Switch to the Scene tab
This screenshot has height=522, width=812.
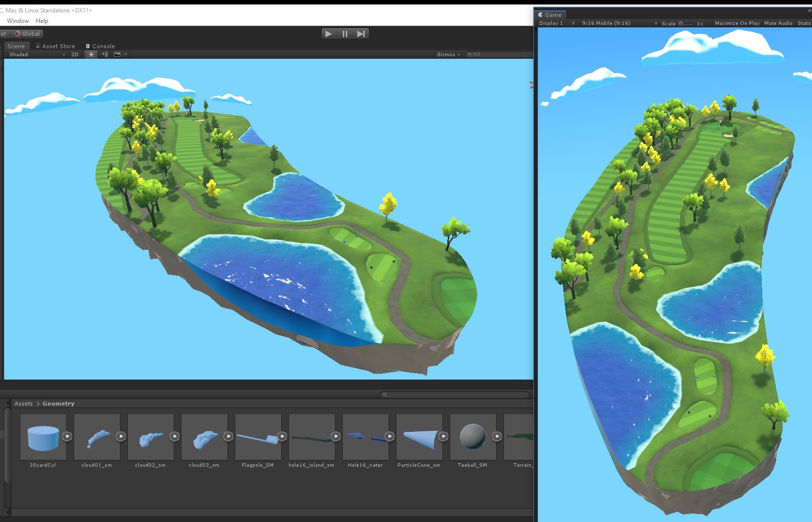click(16, 46)
